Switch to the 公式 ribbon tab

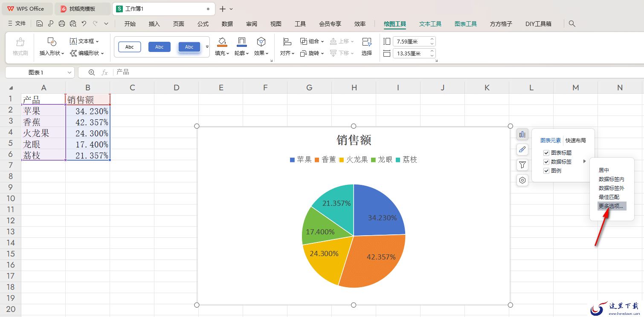[203, 24]
